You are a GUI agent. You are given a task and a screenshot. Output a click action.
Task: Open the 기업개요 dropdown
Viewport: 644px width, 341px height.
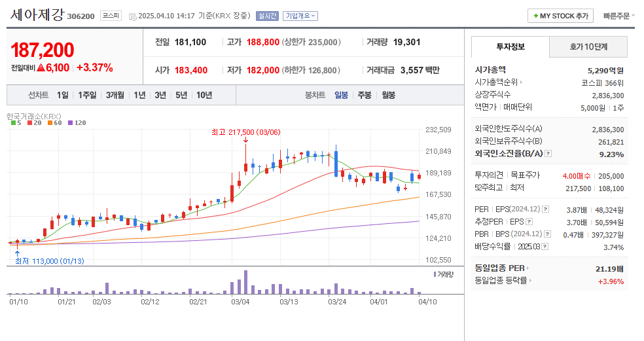tap(300, 16)
